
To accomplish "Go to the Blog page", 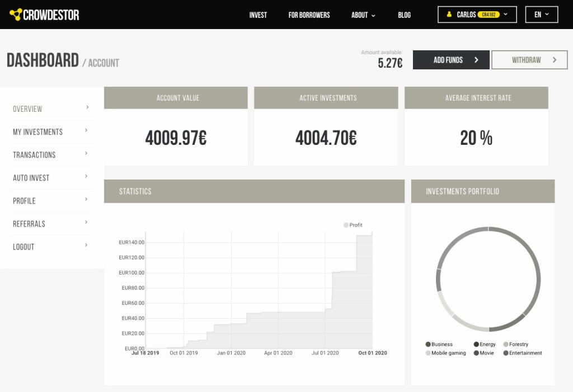I will (404, 15).
